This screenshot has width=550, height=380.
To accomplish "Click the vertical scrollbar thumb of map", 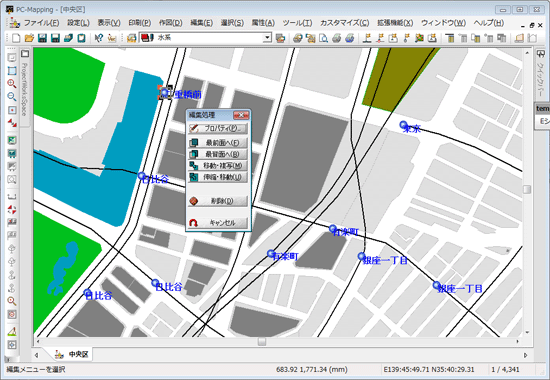I will pos(527,189).
